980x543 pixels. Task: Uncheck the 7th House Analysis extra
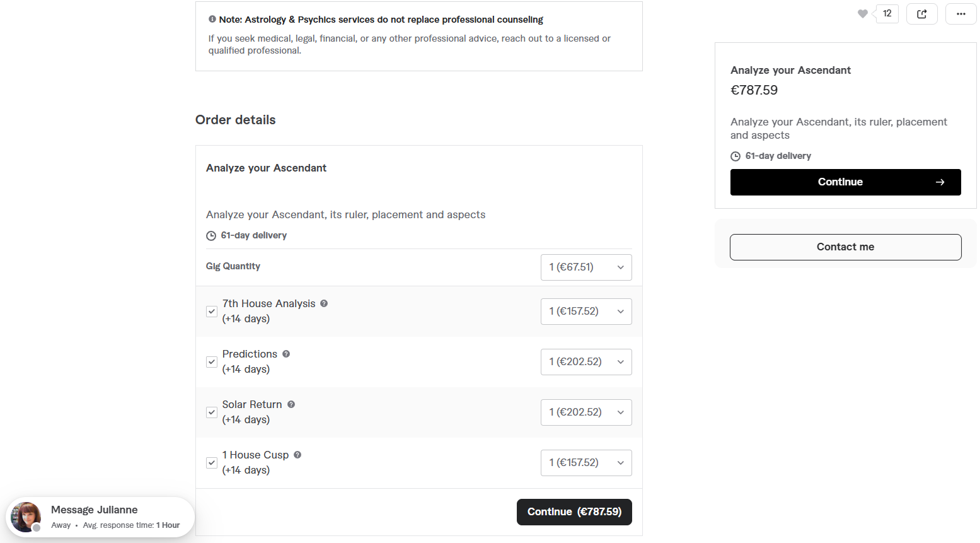(x=212, y=312)
